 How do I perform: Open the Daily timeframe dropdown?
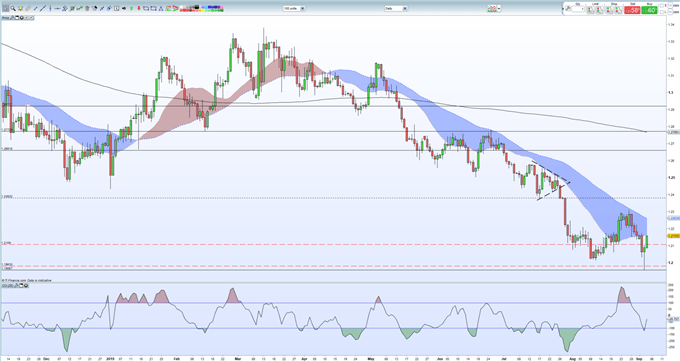click(x=396, y=8)
